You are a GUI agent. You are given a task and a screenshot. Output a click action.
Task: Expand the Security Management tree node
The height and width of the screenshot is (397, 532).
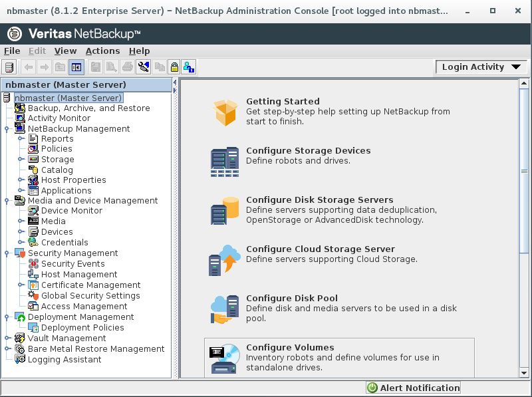pyautogui.click(x=6, y=253)
